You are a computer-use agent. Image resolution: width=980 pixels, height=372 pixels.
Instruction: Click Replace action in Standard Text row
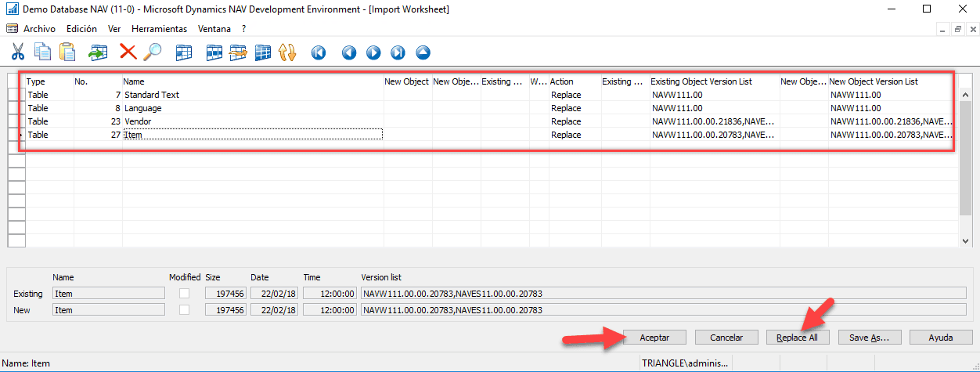click(x=566, y=95)
